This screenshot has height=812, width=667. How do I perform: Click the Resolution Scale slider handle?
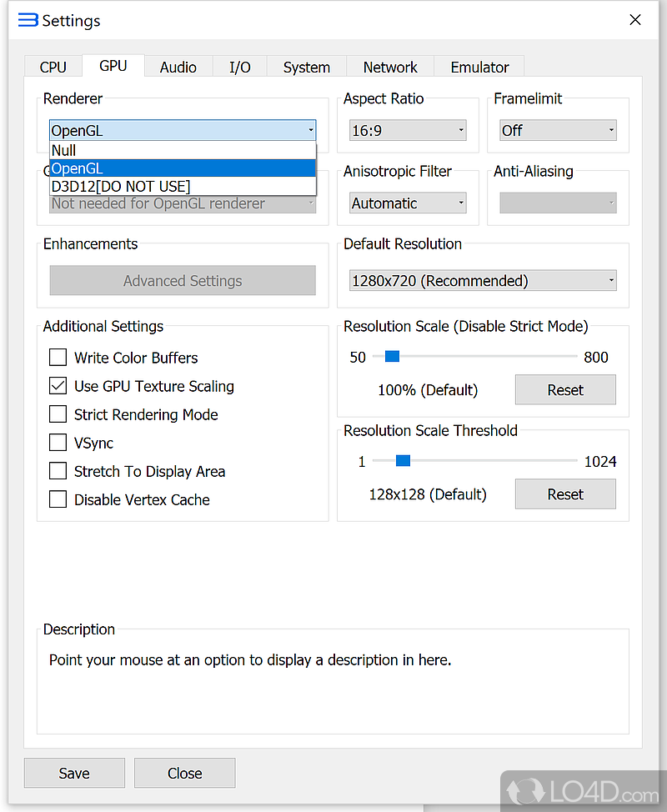[x=392, y=356]
